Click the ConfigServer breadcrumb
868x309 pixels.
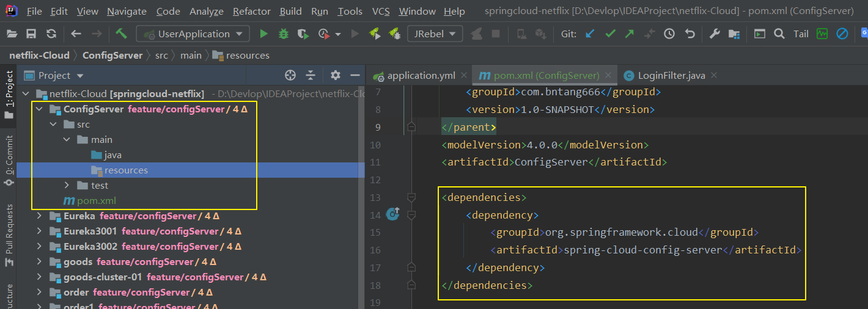click(112, 55)
